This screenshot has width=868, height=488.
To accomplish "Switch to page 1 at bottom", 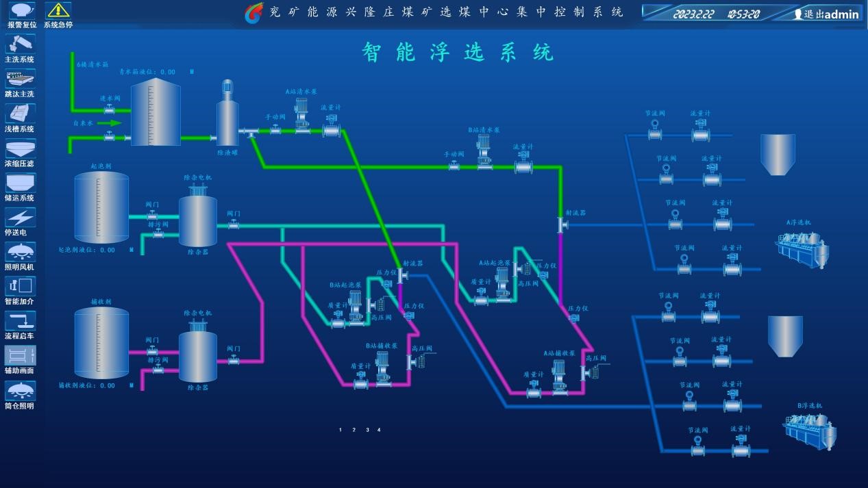I will [340, 430].
